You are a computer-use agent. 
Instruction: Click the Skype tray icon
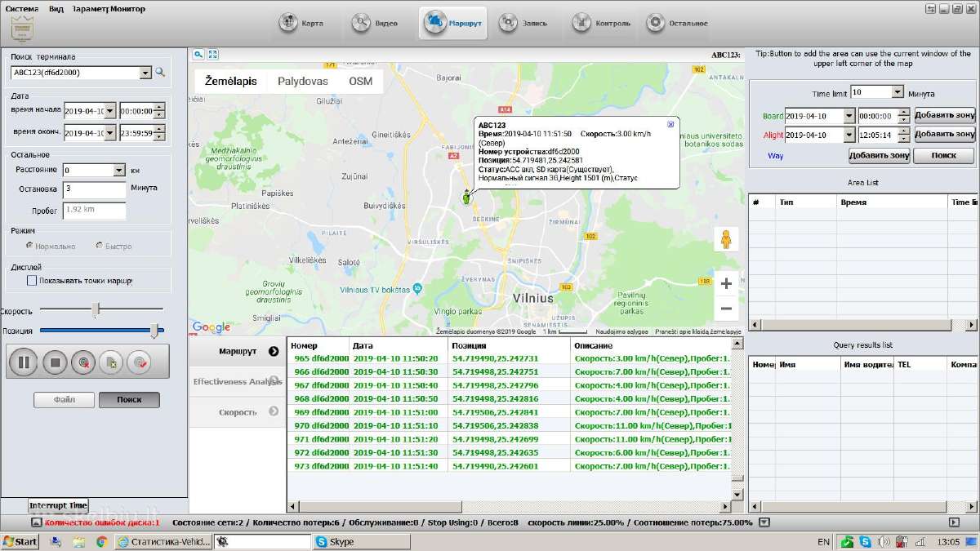pyautogui.click(x=865, y=541)
